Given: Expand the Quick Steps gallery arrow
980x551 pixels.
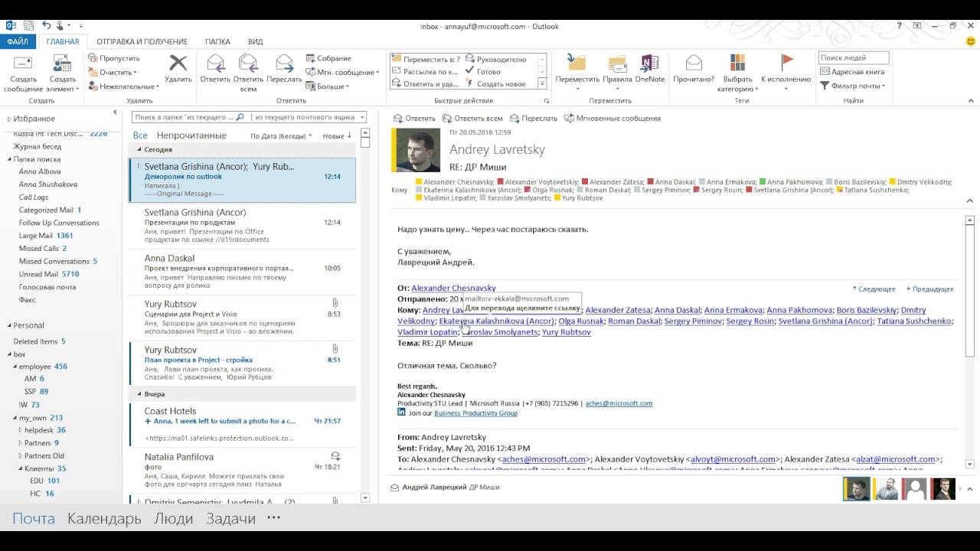Looking at the screenshot, I should pos(542,84).
